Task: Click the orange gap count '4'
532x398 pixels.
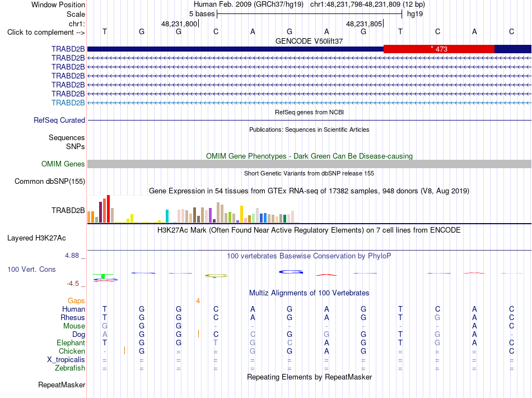Action: (198, 301)
